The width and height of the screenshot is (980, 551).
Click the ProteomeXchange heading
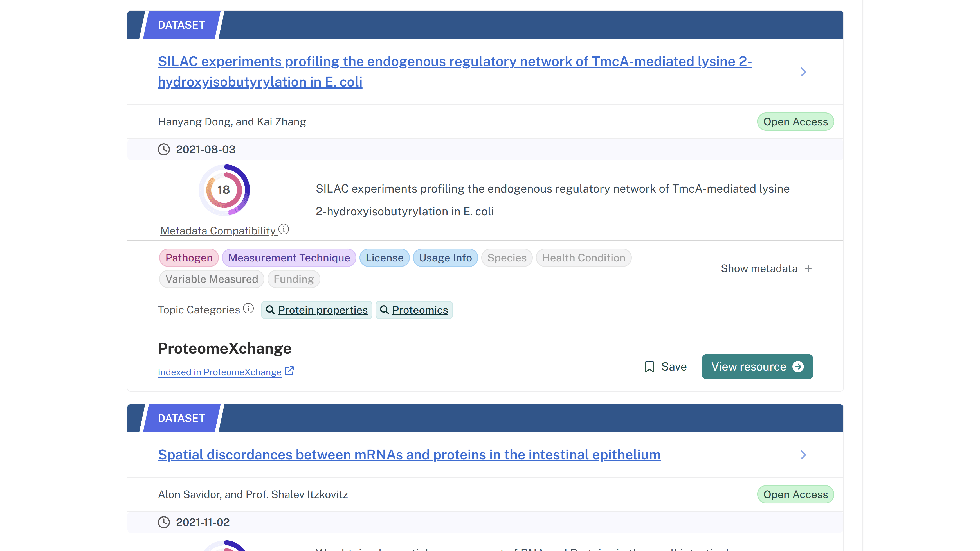(x=224, y=348)
